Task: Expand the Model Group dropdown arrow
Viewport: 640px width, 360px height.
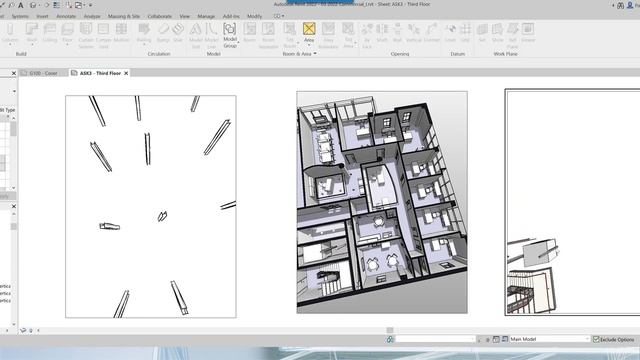Action: 238,42
